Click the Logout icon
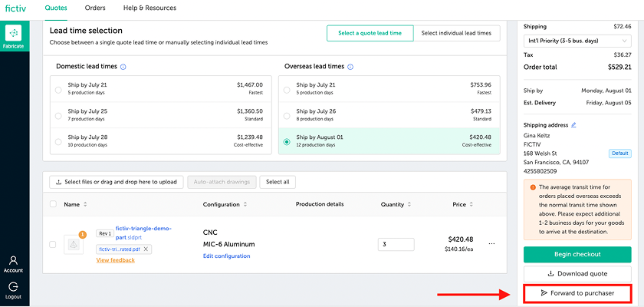This screenshot has height=307, width=644. coord(14,289)
